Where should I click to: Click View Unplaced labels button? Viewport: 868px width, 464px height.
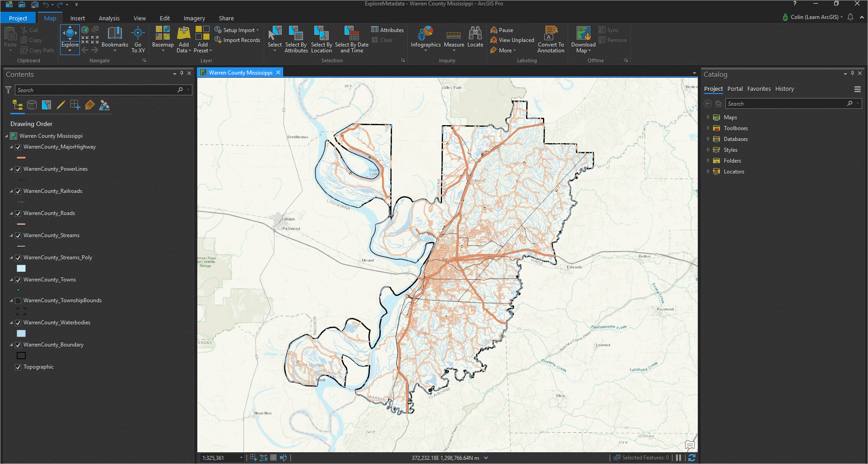tap(512, 40)
